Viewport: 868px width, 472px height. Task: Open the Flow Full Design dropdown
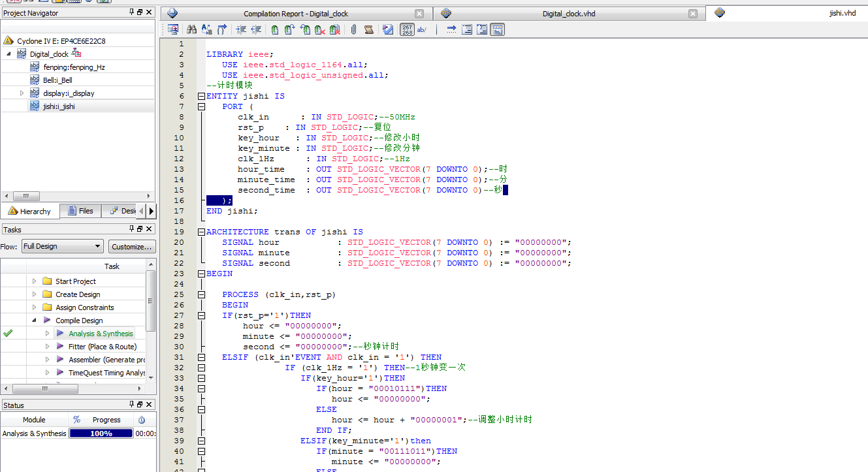pos(62,246)
